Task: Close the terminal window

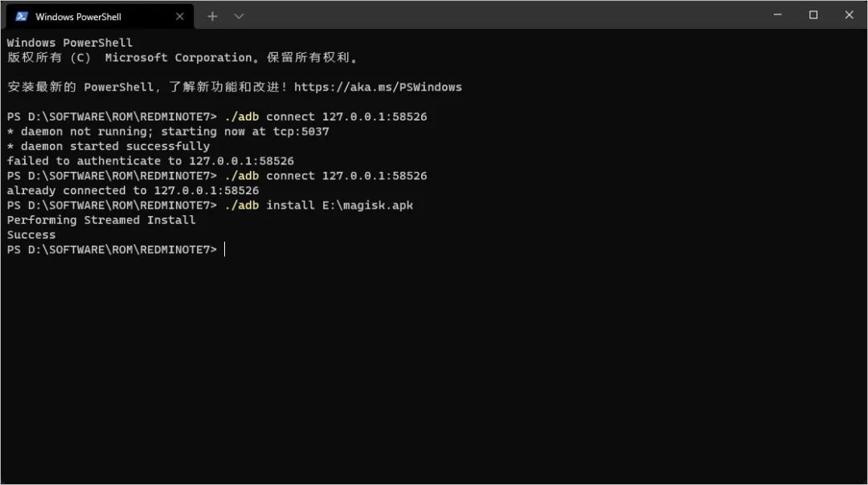Action: 849,15
